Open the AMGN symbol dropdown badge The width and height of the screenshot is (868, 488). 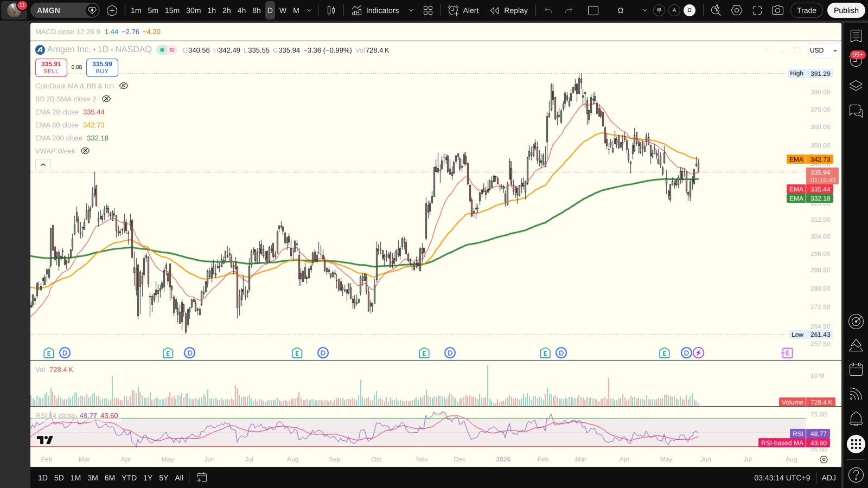coord(92,10)
